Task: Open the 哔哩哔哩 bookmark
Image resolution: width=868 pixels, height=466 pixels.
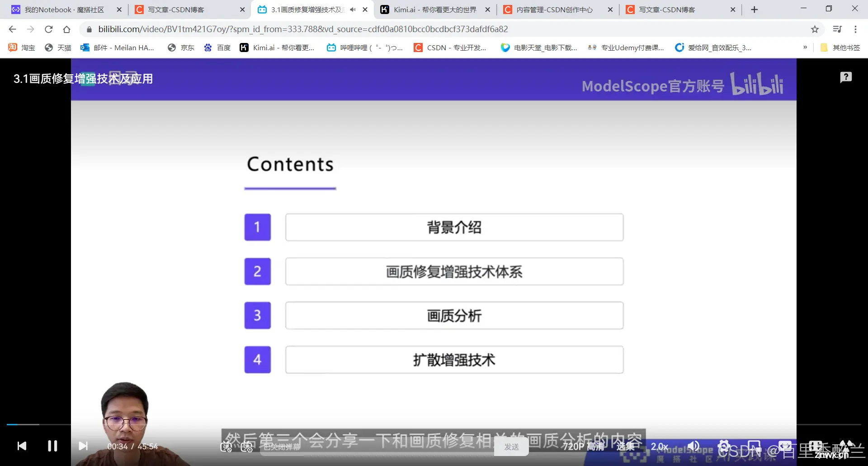Action: pos(365,48)
